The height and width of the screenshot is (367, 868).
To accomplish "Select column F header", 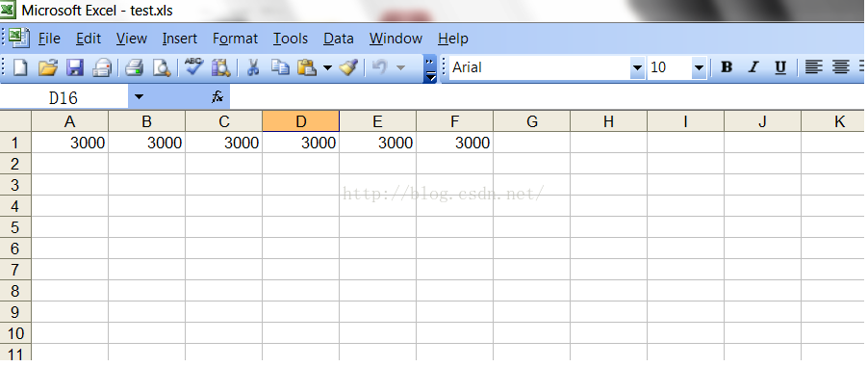I will click(454, 121).
